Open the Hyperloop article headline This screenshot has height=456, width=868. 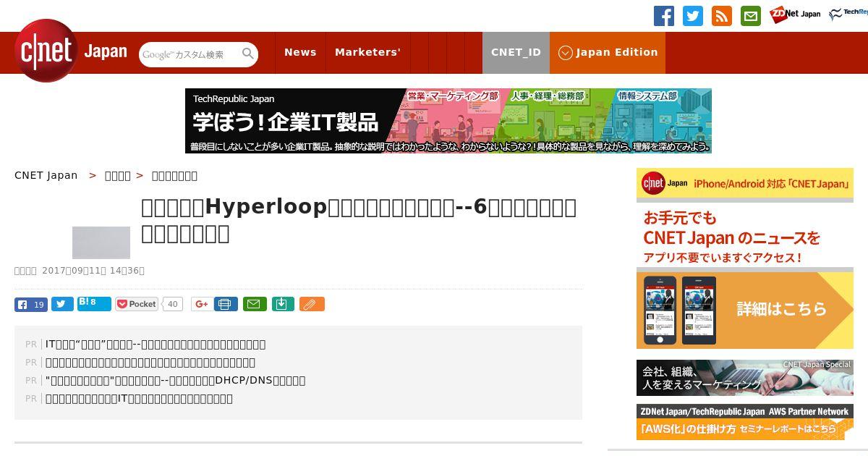(x=359, y=220)
